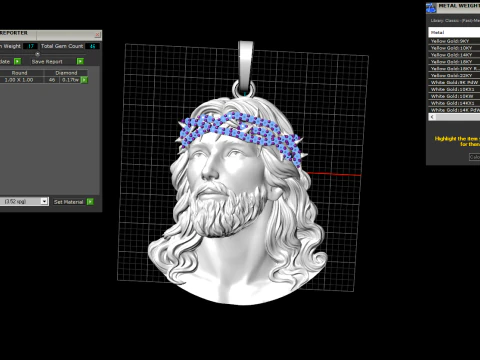Click the 0.17tw weight cell
The image size is (480, 360).
click(70, 80)
